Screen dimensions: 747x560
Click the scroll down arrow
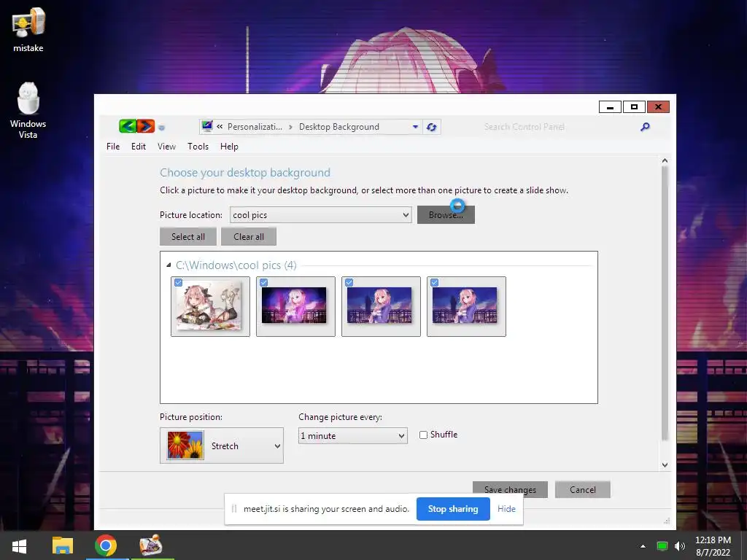[x=665, y=465]
